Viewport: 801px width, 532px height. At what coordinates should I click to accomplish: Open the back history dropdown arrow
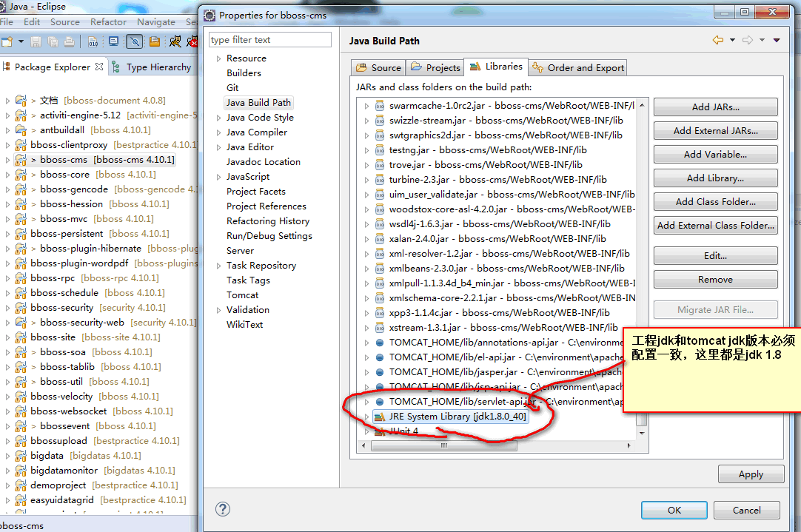[x=732, y=40]
